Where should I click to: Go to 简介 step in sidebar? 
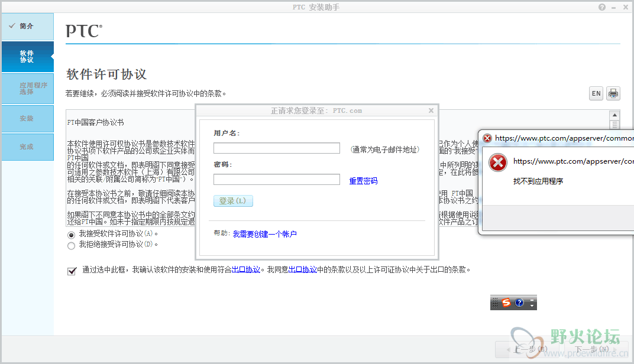click(27, 26)
